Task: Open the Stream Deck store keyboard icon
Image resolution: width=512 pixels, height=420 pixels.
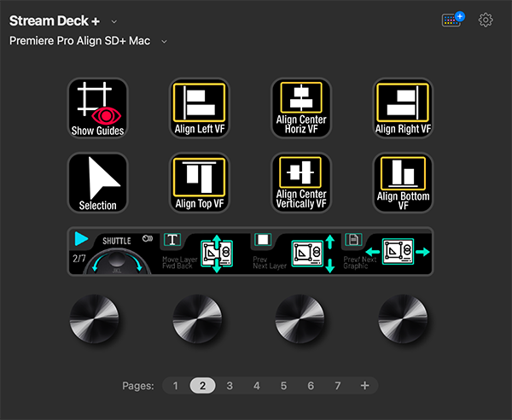Action: (x=453, y=20)
